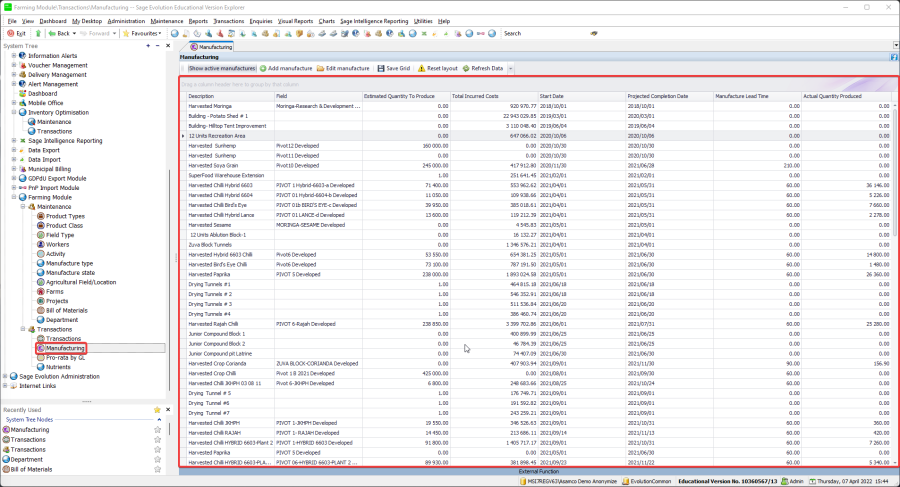Image resolution: width=900 pixels, height=487 pixels.
Task: Click the Save Grid disk icon
Action: point(380,68)
